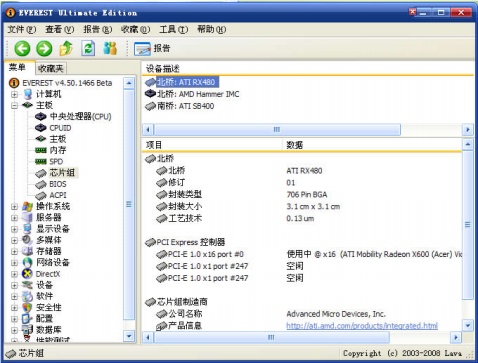Select the CPUID icon in tree

pos(41,128)
